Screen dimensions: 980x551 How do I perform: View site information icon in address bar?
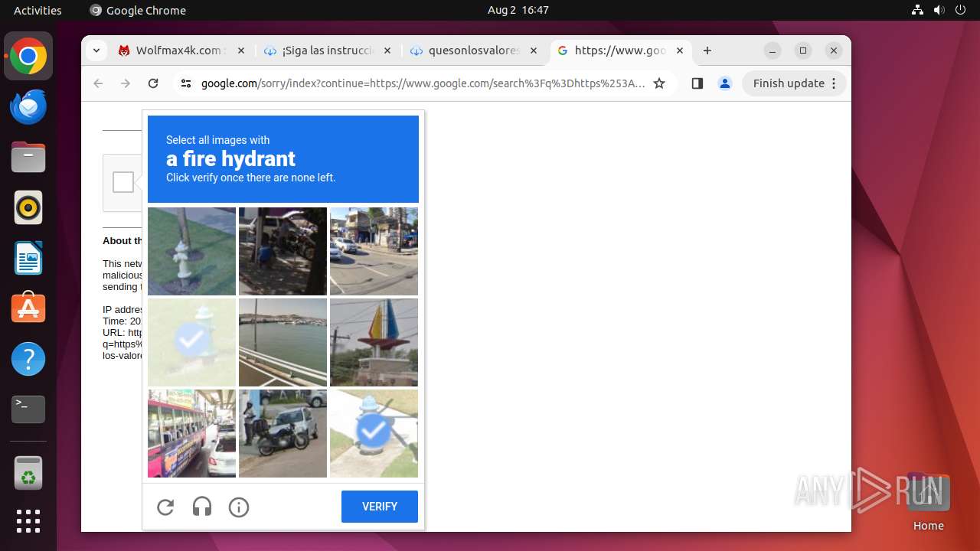click(x=185, y=83)
